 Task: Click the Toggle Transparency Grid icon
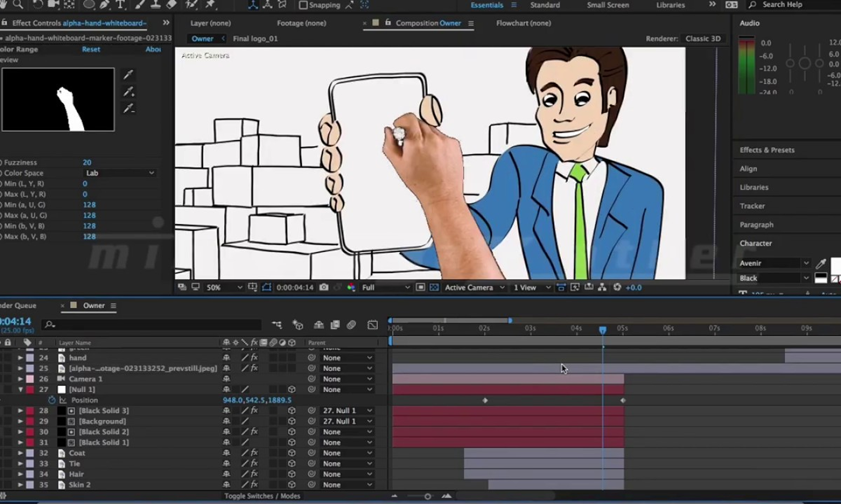[x=434, y=288]
